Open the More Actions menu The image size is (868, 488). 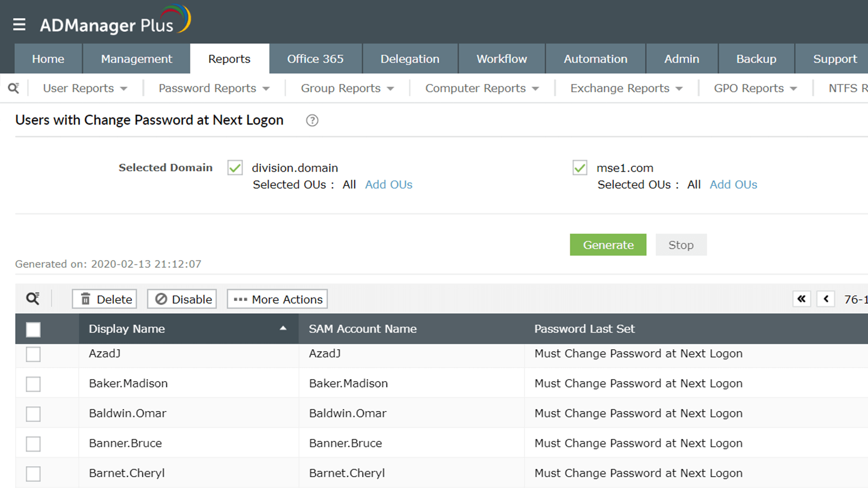point(277,299)
